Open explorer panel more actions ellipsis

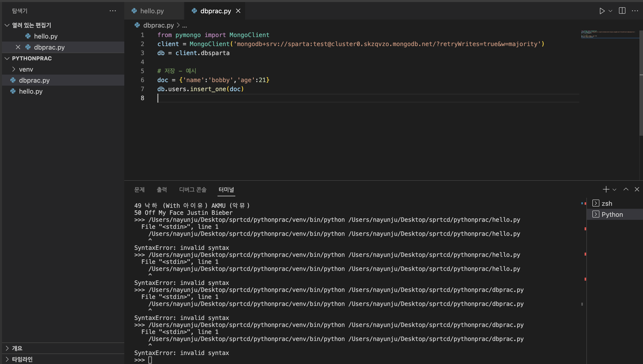click(x=113, y=11)
